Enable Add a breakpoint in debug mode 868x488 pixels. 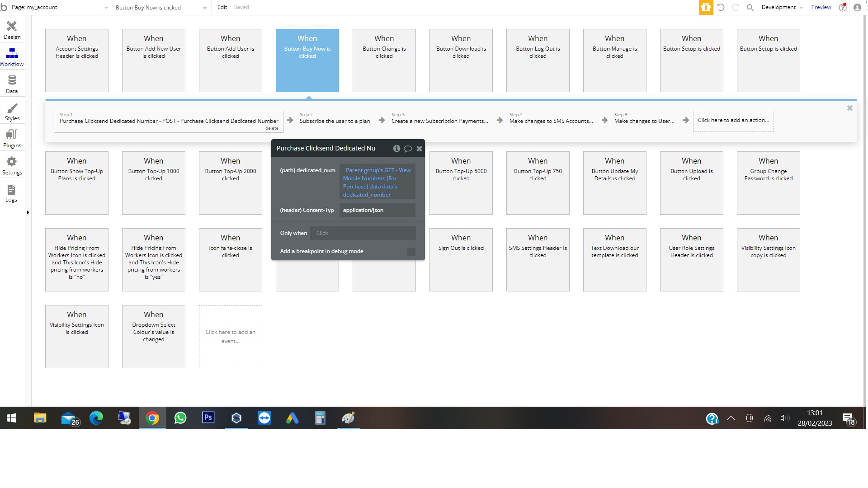click(x=411, y=252)
